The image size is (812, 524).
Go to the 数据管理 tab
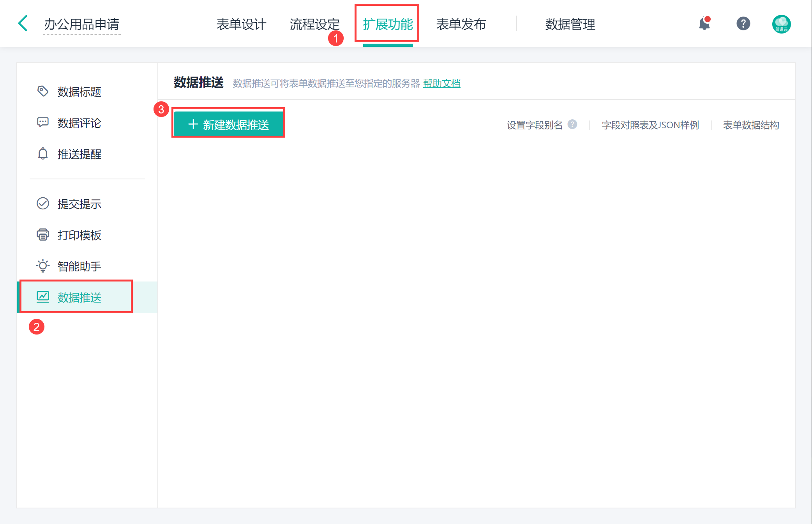click(570, 24)
